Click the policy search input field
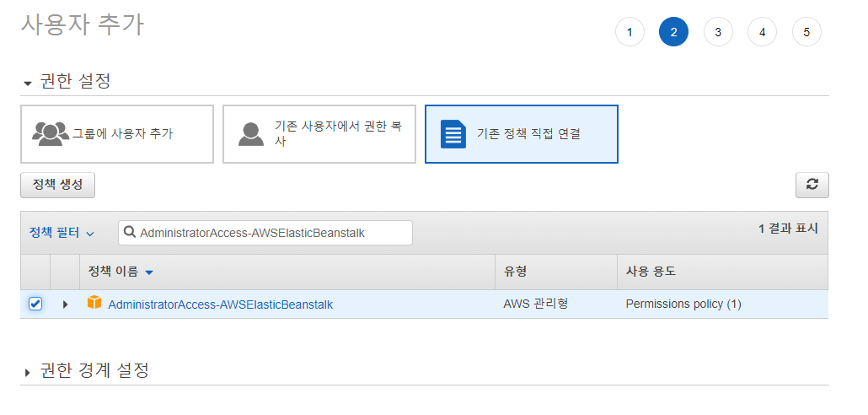 (x=265, y=233)
